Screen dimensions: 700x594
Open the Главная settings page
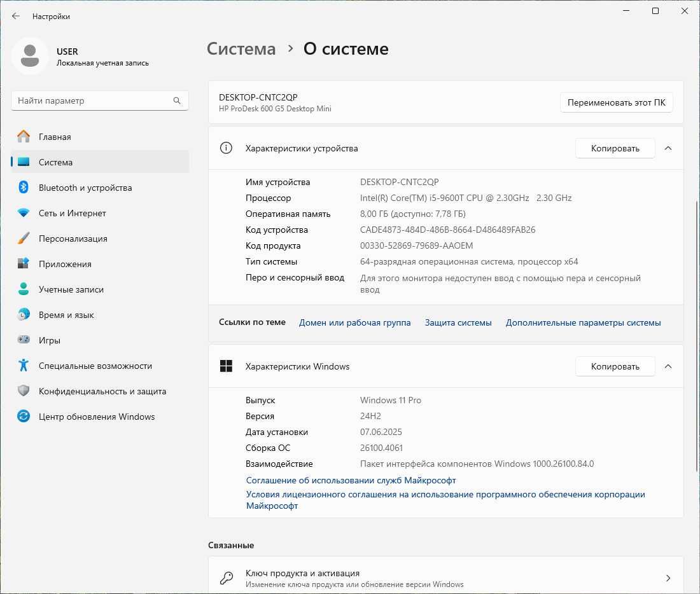pos(100,137)
